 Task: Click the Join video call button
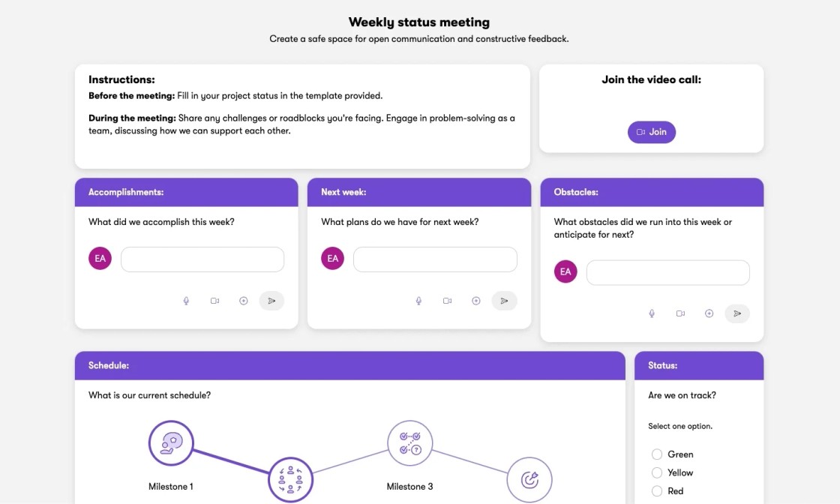651,132
